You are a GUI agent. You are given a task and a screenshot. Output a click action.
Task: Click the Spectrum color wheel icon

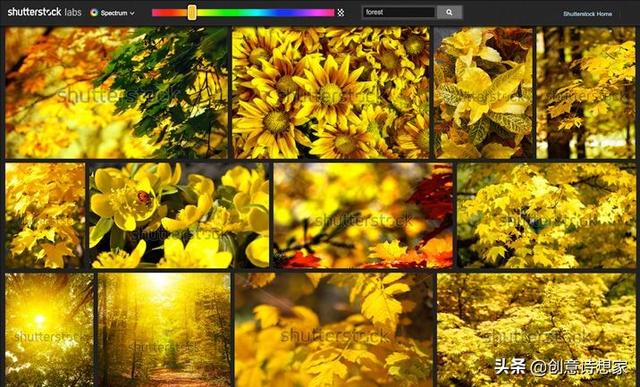[x=94, y=13]
